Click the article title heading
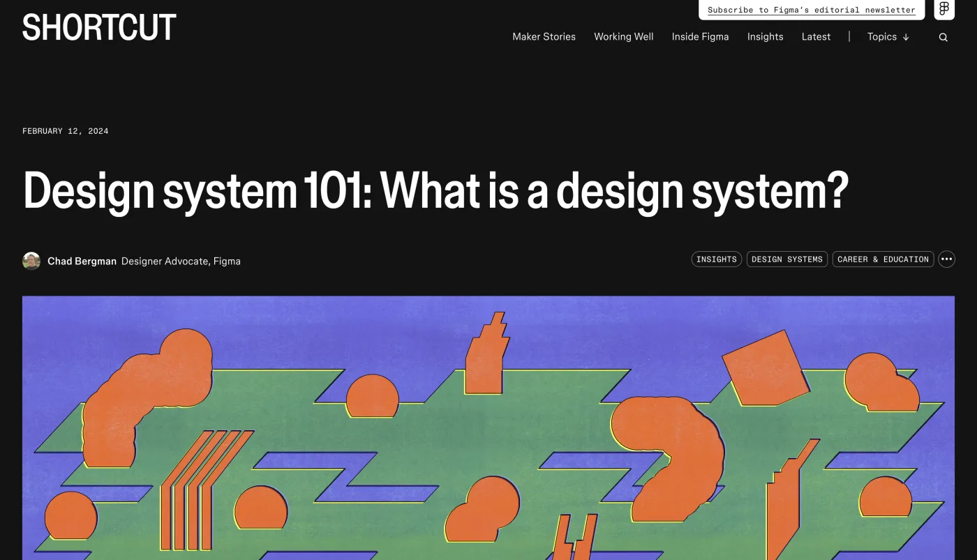Image resolution: width=977 pixels, height=560 pixels. pos(435,190)
